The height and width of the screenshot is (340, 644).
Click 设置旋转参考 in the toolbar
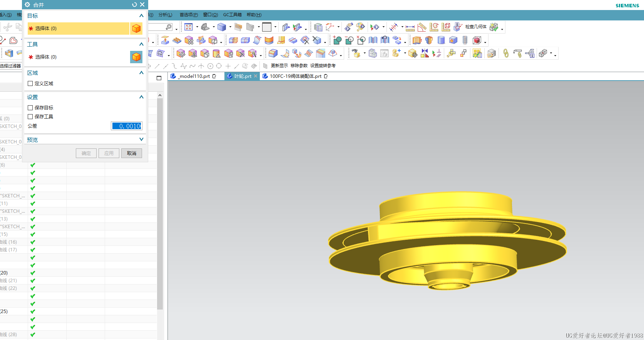tap(323, 66)
